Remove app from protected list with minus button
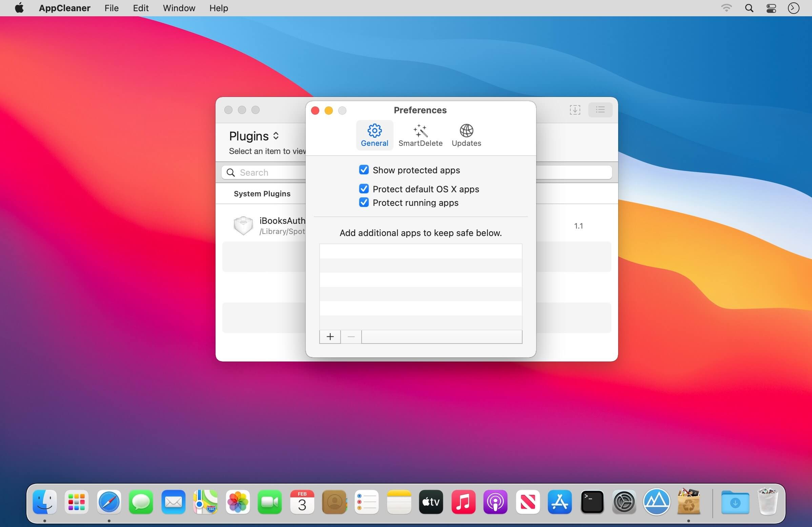812x527 pixels. (350, 336)
